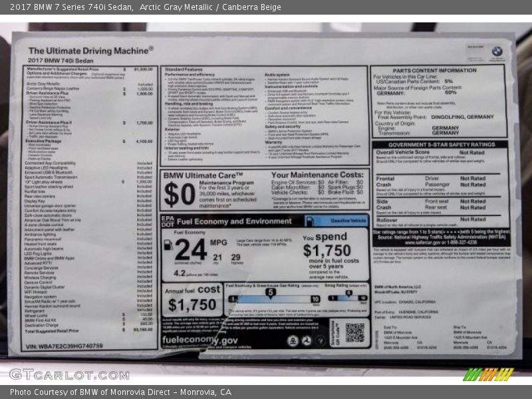Click the VIN WBA7E2C39HG740759
Viewport: 532px width, 399px height.
(64, 346)
